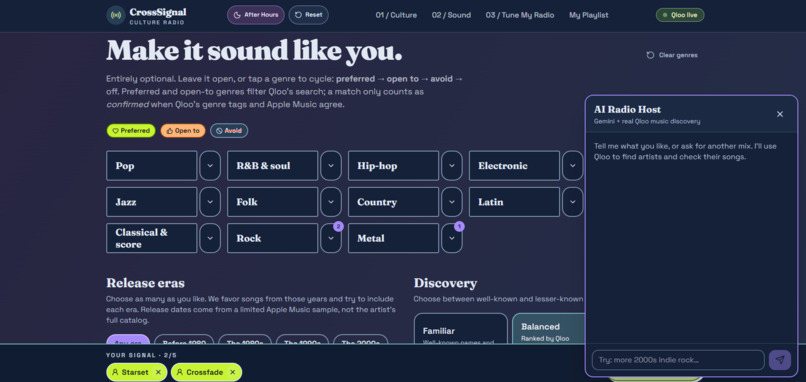Open 03 / Tune My Radio
This screenshot has height=382, width=806.
coord(520,15)
